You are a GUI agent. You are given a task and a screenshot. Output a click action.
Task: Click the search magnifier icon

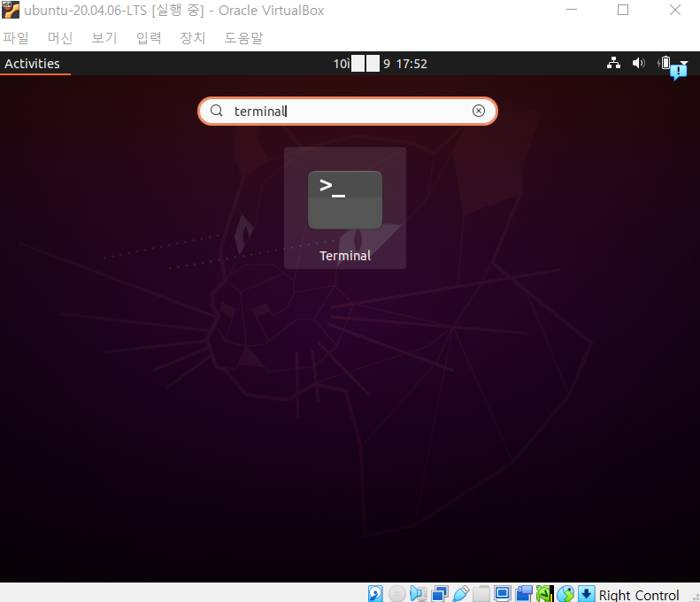click(217, 111)
